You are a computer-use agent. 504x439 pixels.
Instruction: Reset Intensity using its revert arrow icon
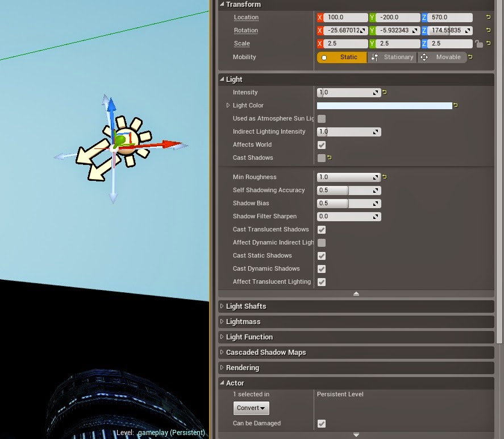tap(385, 92)
